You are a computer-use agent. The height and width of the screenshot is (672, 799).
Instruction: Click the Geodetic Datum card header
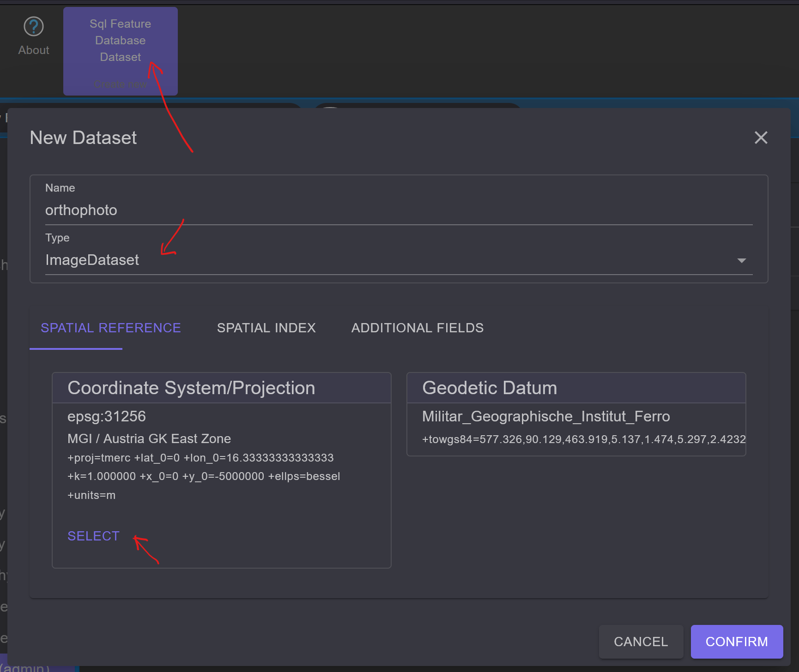[x=576, y=388]
